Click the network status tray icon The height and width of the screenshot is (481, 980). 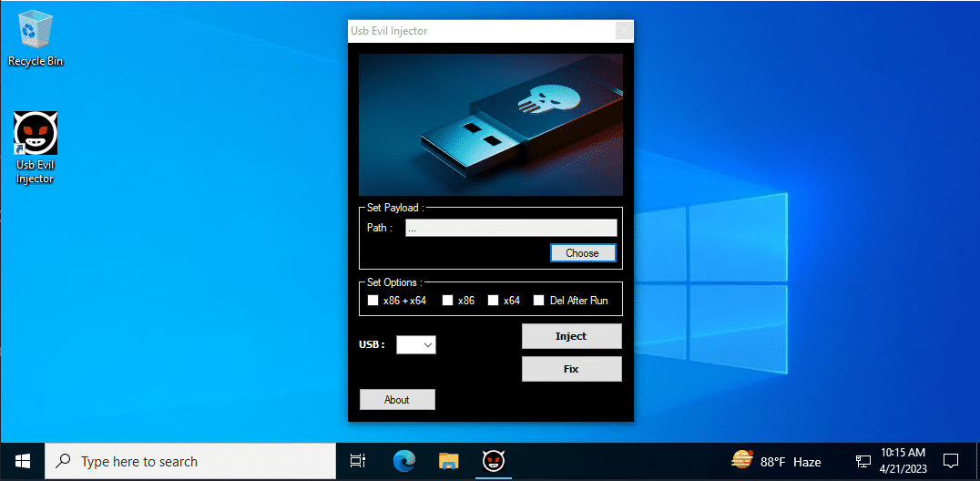click(x=863, y=461)
